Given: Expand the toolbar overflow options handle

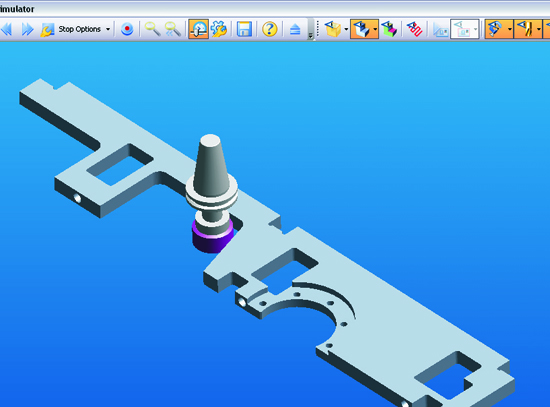Looking at the screenshot, I should point(310,29).
